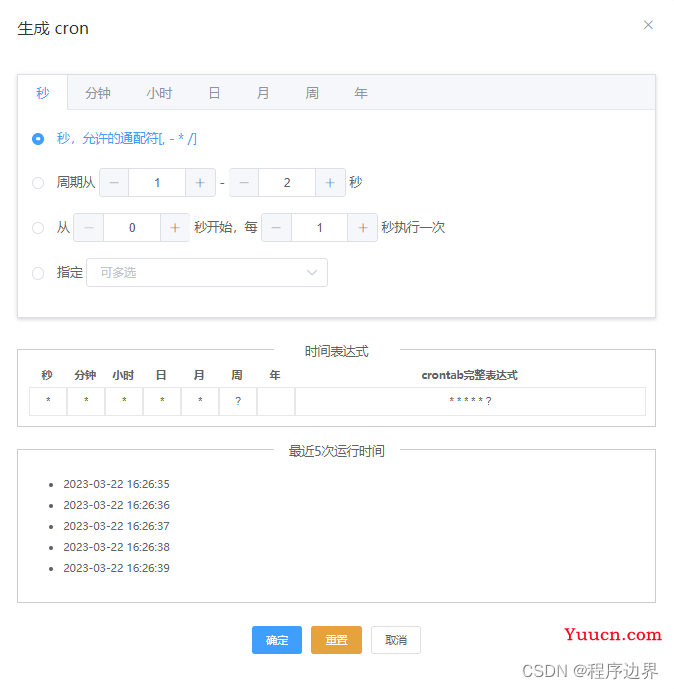Click run time 2023-03-22 16:26:36

(x=116, y=505)
